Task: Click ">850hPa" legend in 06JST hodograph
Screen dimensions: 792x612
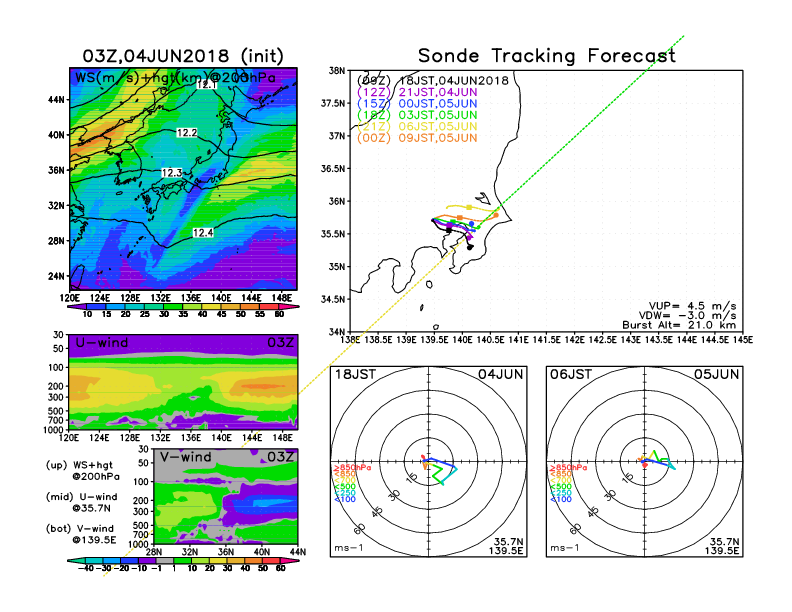Action: pos(568,468)
